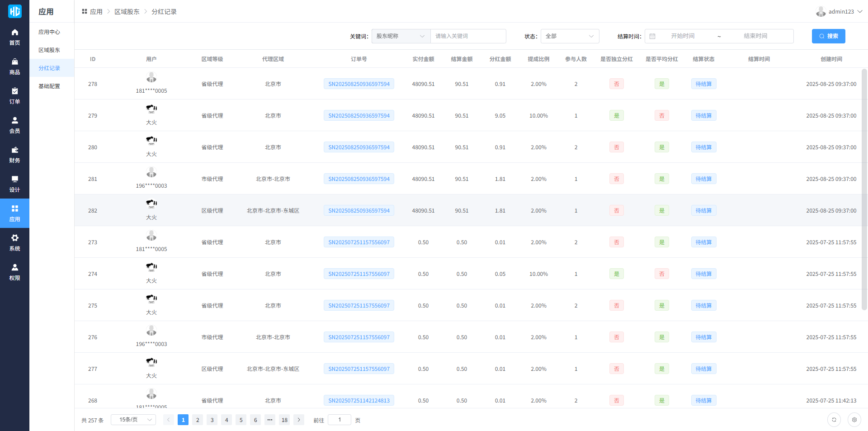This screenshot has width=868, height=431.
Task: Click the 请输入关键词 keyword input field
Action: 468,36
